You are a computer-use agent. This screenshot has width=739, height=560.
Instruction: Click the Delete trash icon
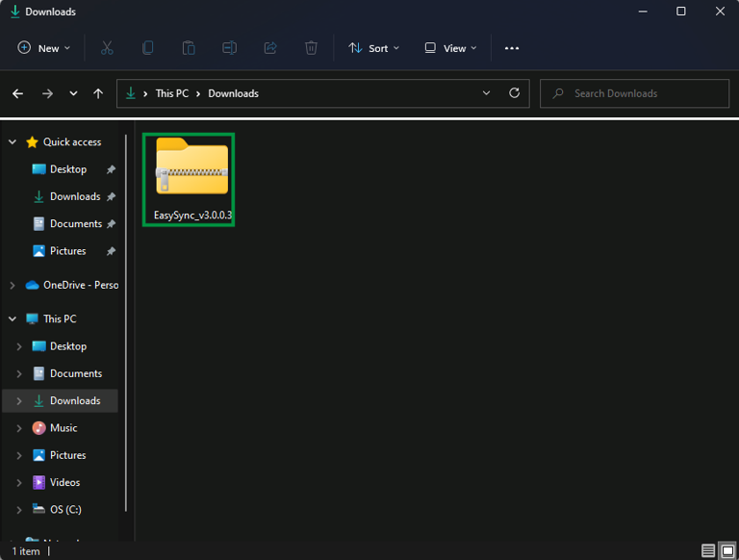click(x=311, y=48)
